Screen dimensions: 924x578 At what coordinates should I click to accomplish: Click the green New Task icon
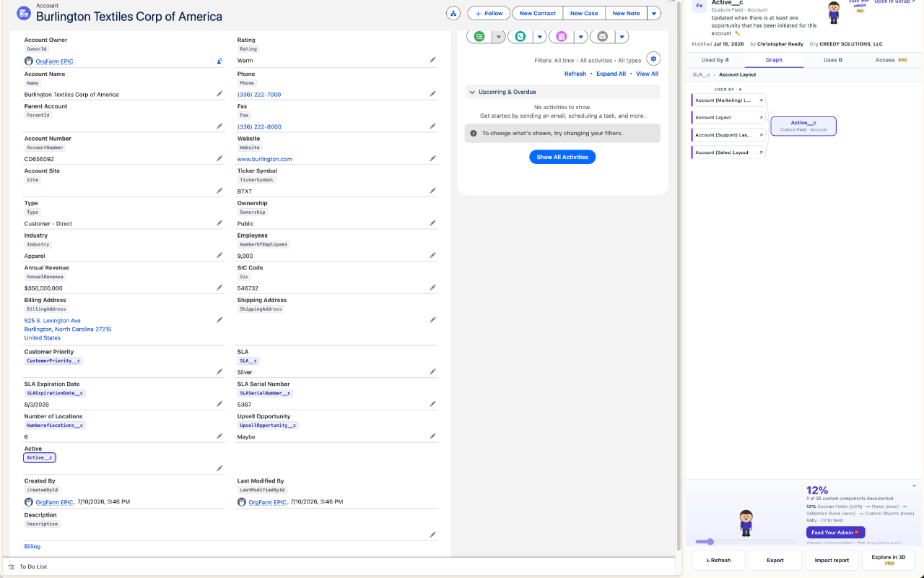point(479,36)
